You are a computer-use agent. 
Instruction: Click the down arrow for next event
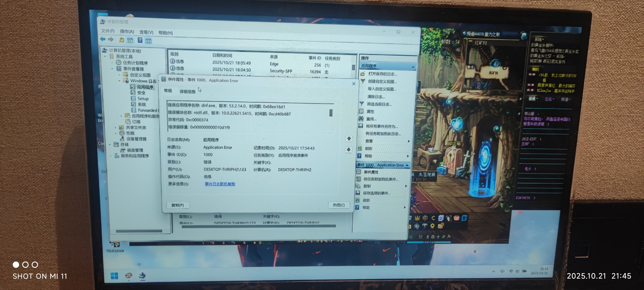[349, 150]
